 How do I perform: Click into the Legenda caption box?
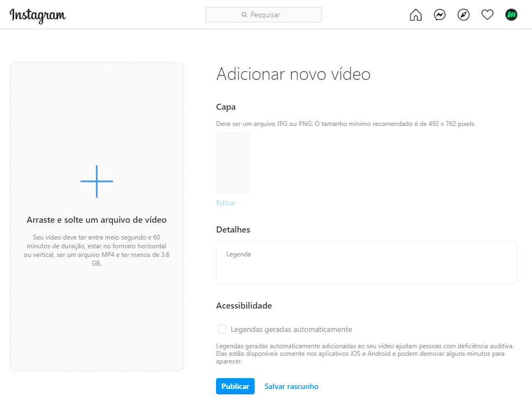pos(366,262)
